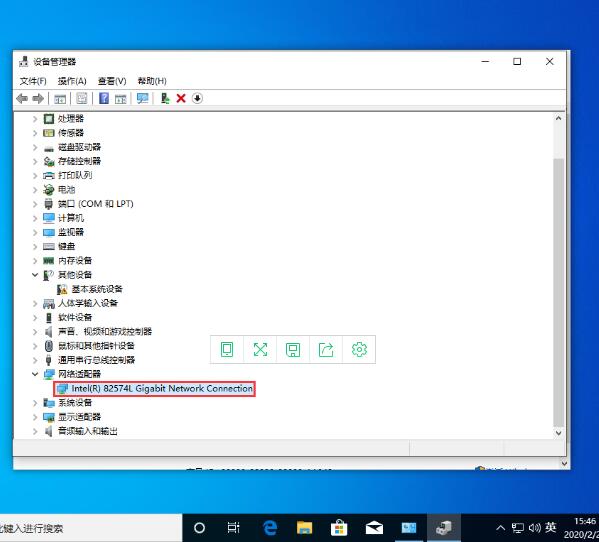Select the 传感器 category
This screenshot has height=542, width=599.
click(71, 133)
